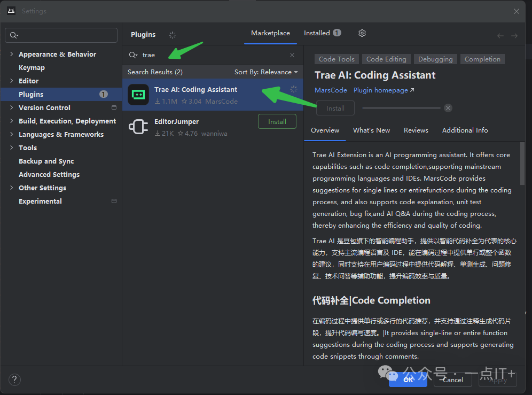Expand Languages & Frameworks node

pyautogui.click(x=12, y=134)
